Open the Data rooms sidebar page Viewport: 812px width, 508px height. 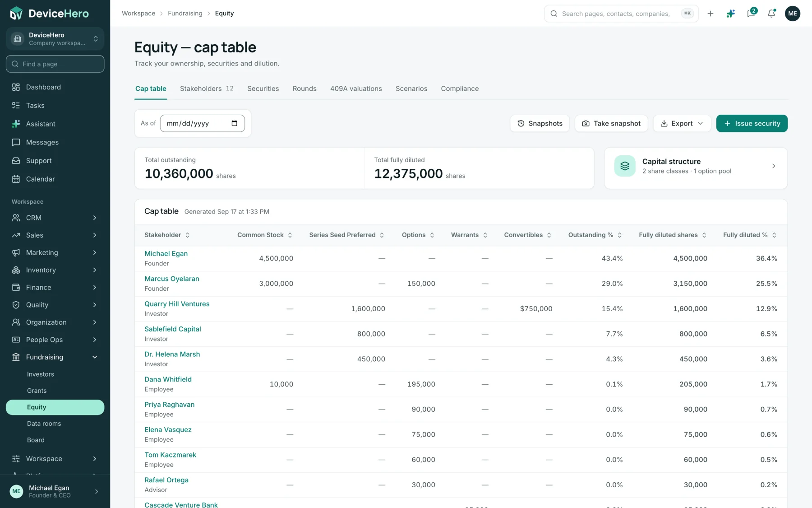[44, 424]
